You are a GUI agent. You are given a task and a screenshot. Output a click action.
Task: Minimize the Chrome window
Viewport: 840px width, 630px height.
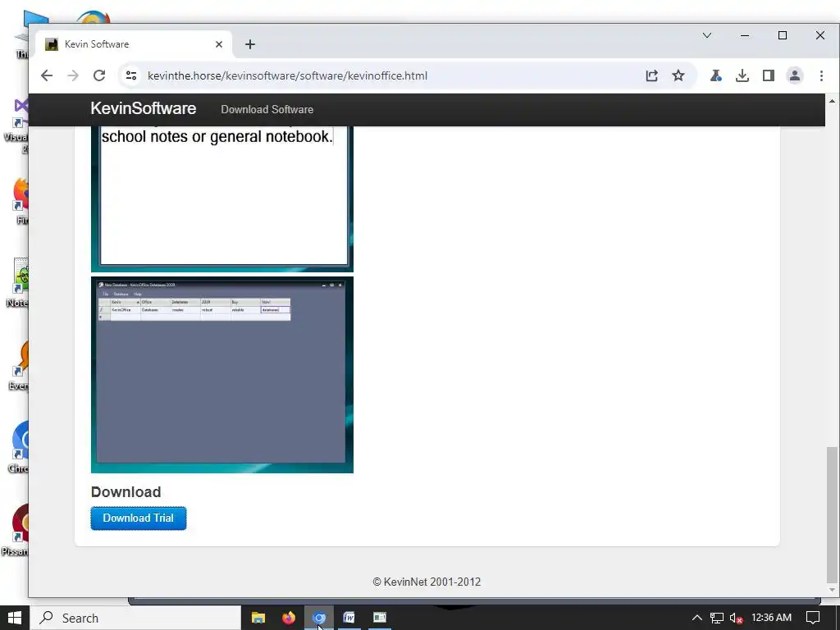(745, 35)
